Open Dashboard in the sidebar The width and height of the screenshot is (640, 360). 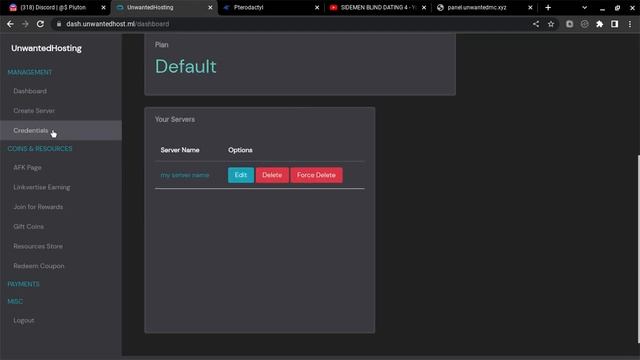(30, 91)
